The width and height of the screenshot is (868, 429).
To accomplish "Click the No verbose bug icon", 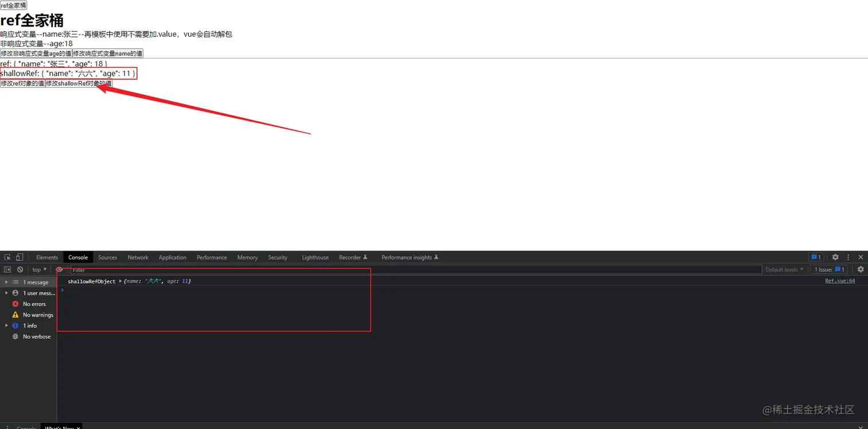I will [x=15, y=337].
